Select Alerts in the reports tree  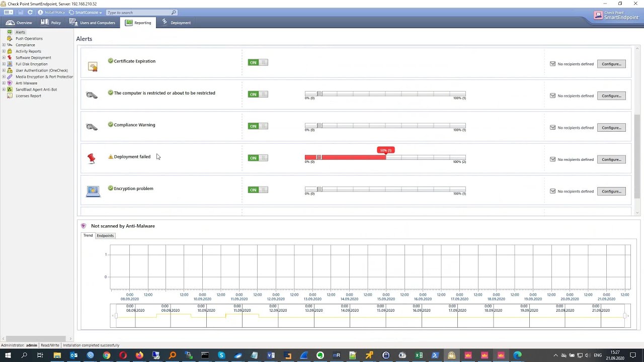point(20,32)
